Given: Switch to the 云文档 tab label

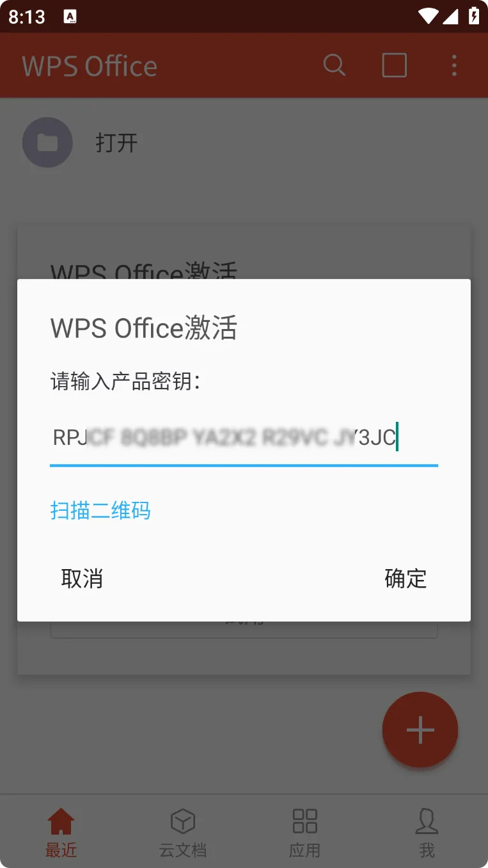Looking at the screenshot, I should coord(183,850).
